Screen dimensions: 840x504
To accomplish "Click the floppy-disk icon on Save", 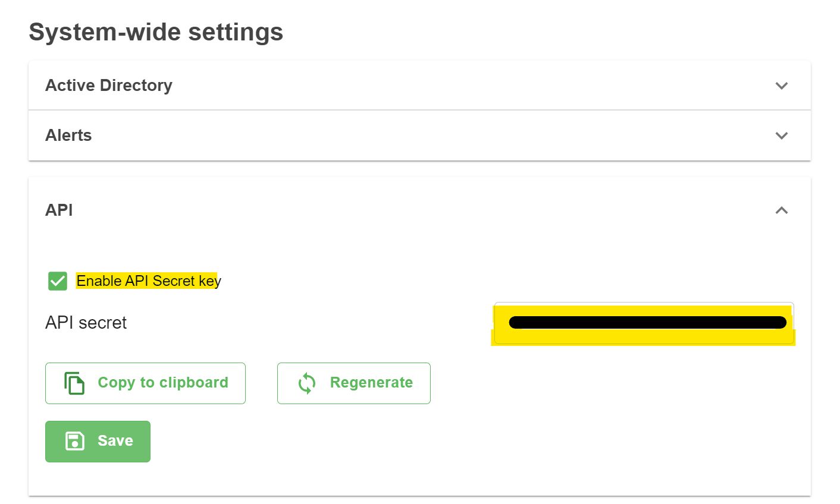I will (75, 441).
